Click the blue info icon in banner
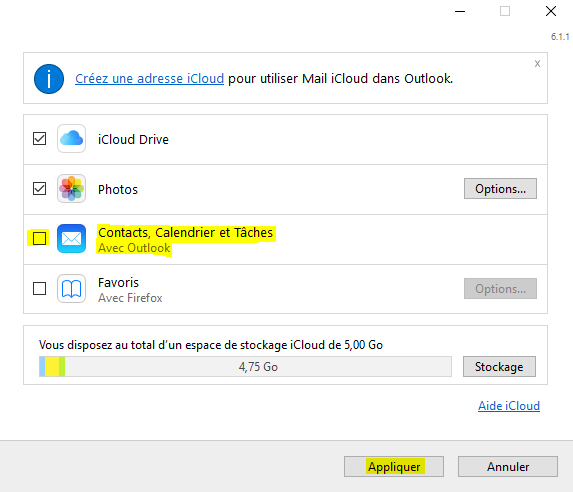573x492 pixels. pyautogui.click(x=49, y=79)
